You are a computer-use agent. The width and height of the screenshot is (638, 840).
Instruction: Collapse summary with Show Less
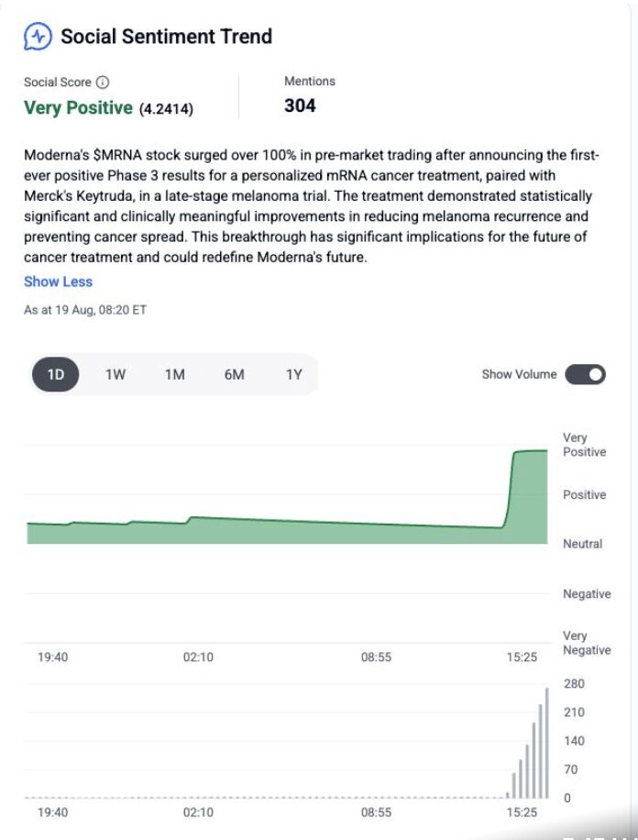(x=58, y=282)
